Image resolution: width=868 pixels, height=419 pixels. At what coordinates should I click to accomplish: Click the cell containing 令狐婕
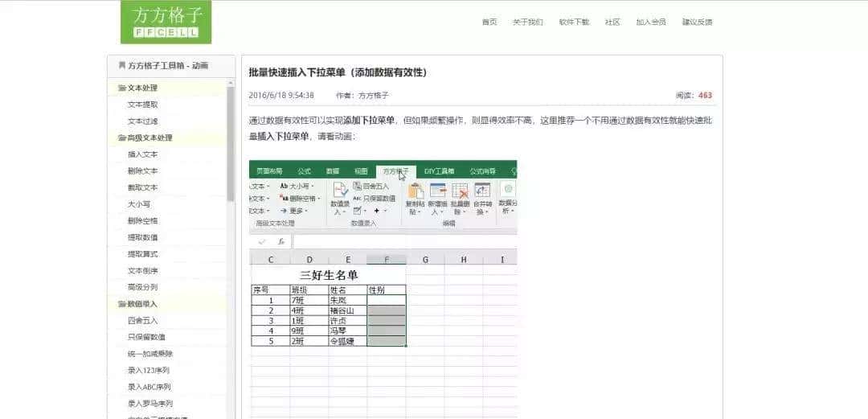click(348, 342)
